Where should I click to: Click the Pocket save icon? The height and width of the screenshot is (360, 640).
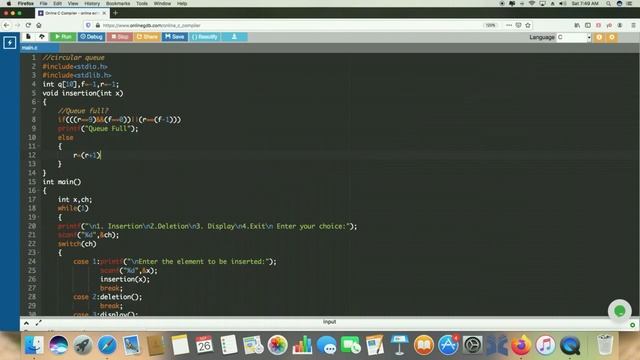pos(518,25)
